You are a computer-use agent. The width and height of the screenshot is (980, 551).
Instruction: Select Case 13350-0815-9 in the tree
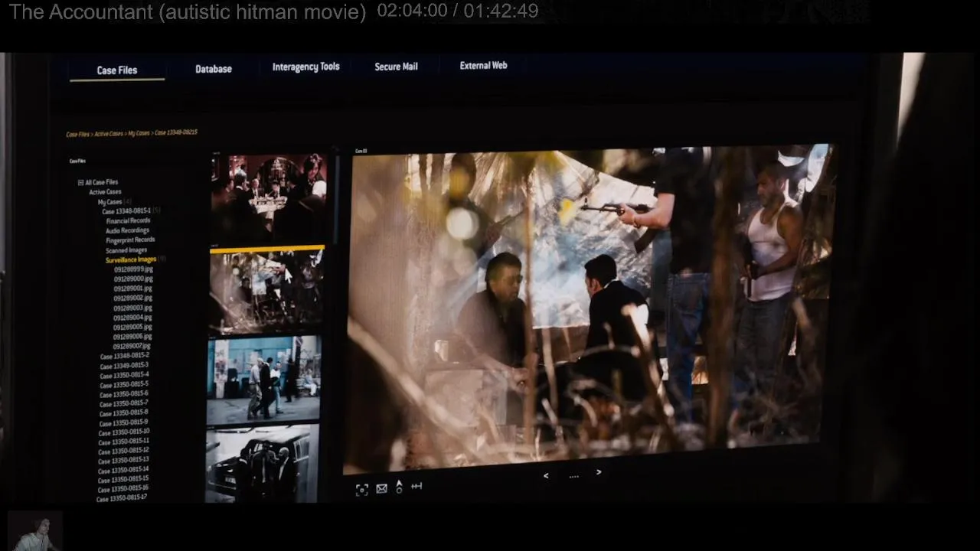124,422
